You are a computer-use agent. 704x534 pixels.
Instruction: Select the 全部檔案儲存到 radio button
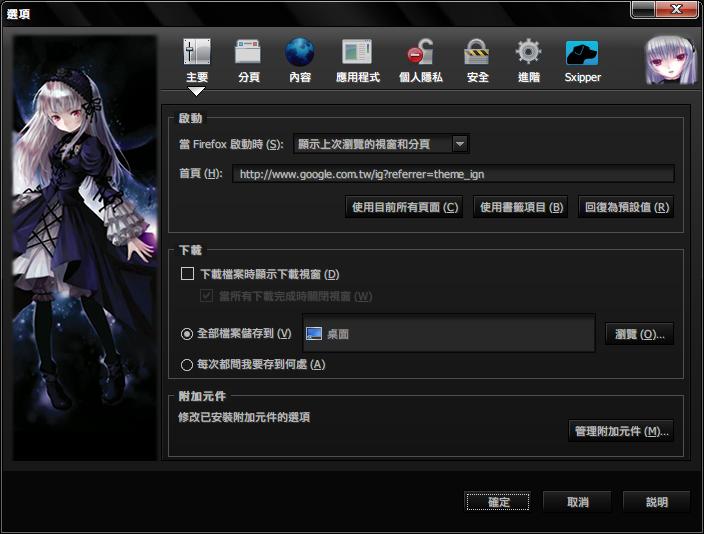click(187, 334)
